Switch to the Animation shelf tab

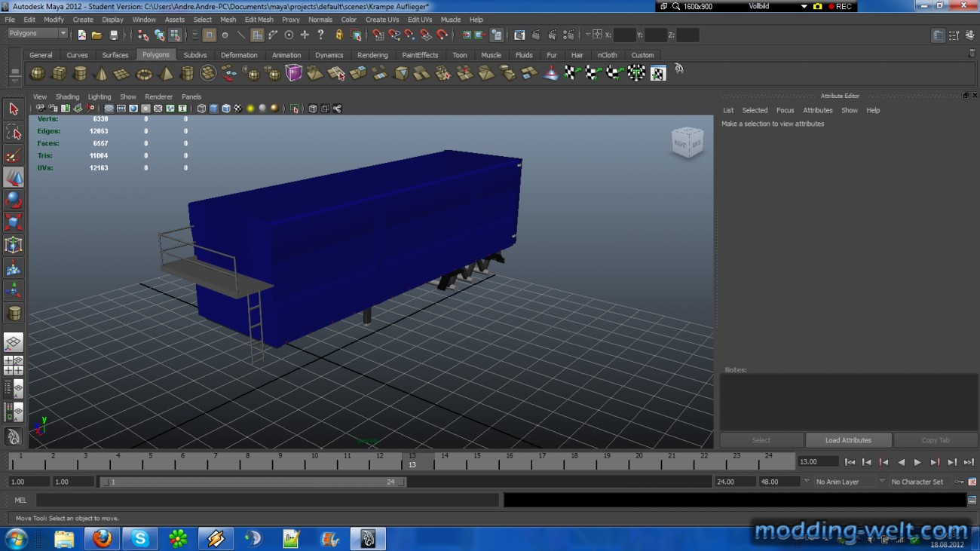click(x=286, y=55)
